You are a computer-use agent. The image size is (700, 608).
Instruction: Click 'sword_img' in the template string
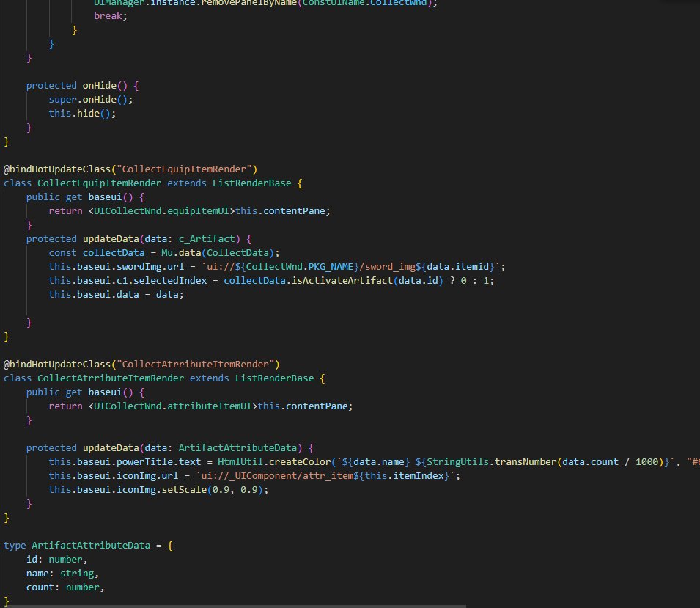coord(390,266)
